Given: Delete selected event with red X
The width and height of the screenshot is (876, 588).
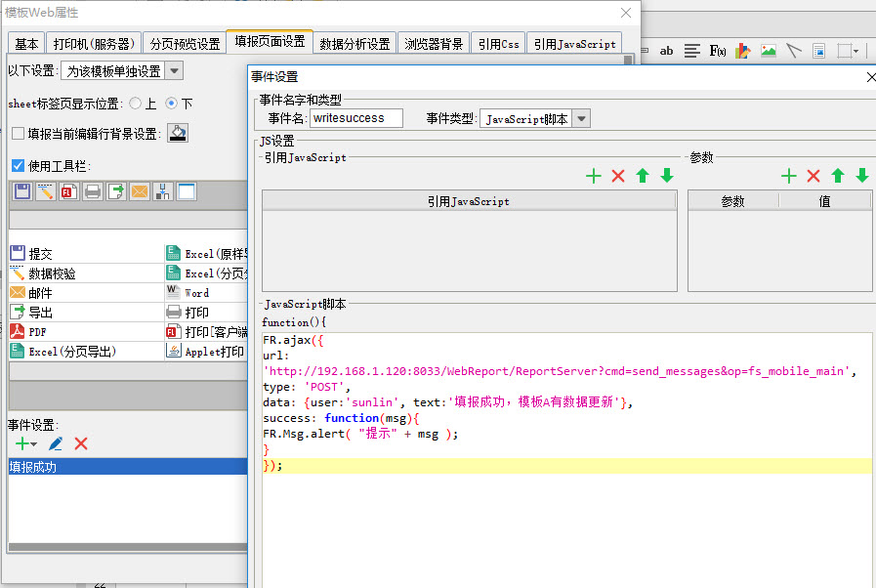Looking at the screenshot, I should tap(81, 443).
